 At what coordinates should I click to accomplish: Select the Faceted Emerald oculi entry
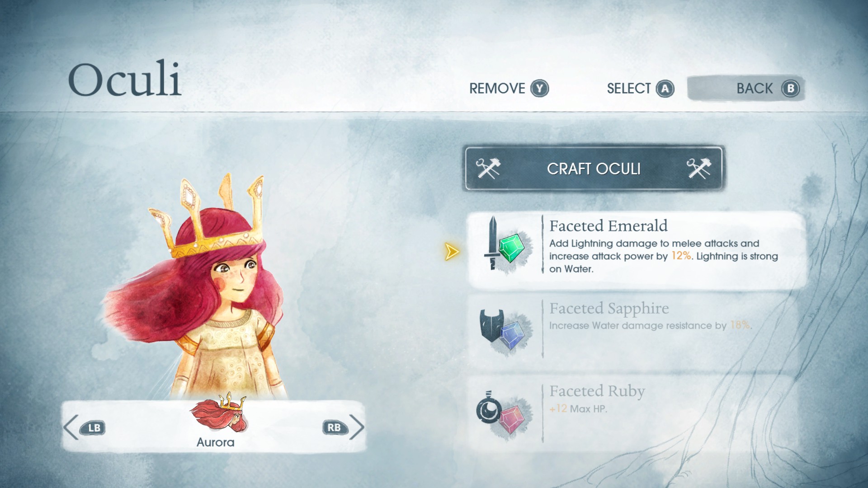point(637,249)
